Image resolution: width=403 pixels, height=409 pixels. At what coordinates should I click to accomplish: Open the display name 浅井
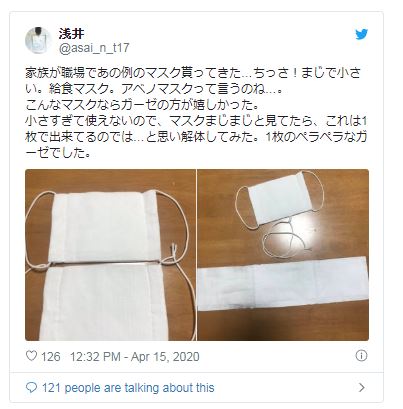(x=71, y=33)
